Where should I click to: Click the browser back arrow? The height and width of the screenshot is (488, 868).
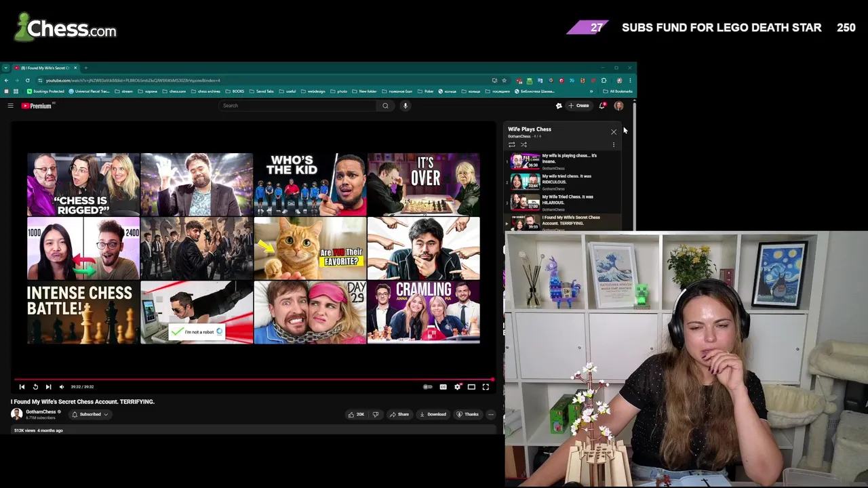[6, 81]
